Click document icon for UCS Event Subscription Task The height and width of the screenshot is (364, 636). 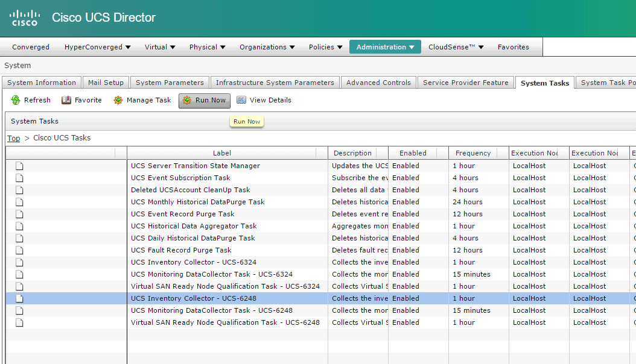pyautogui.click(x=19, y=178)
